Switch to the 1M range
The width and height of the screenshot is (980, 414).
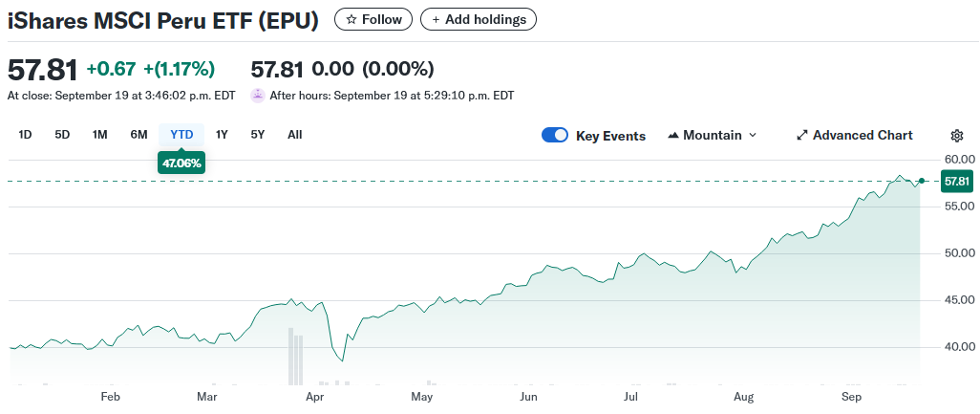tap(99, 135)
